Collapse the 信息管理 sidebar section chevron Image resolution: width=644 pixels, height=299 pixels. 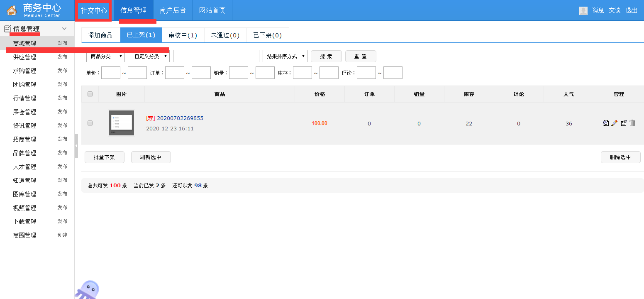pyautogui.click(x=64, y=29)
